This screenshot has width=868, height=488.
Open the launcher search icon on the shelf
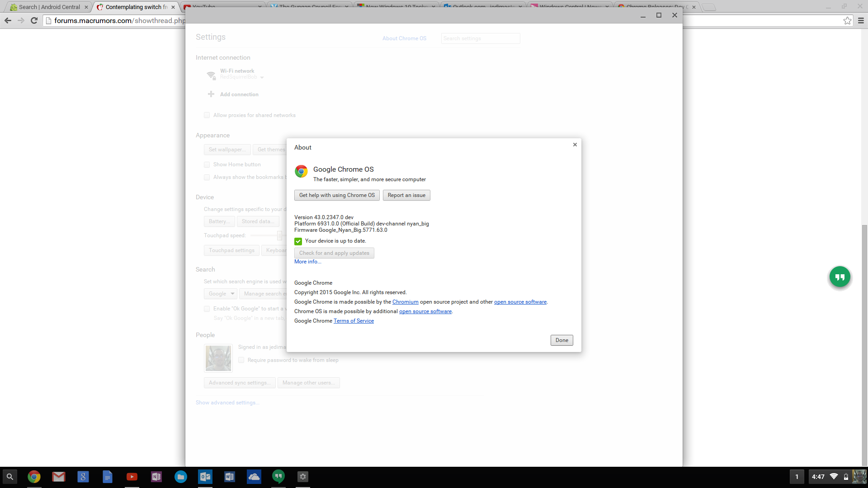coord(9,477)
